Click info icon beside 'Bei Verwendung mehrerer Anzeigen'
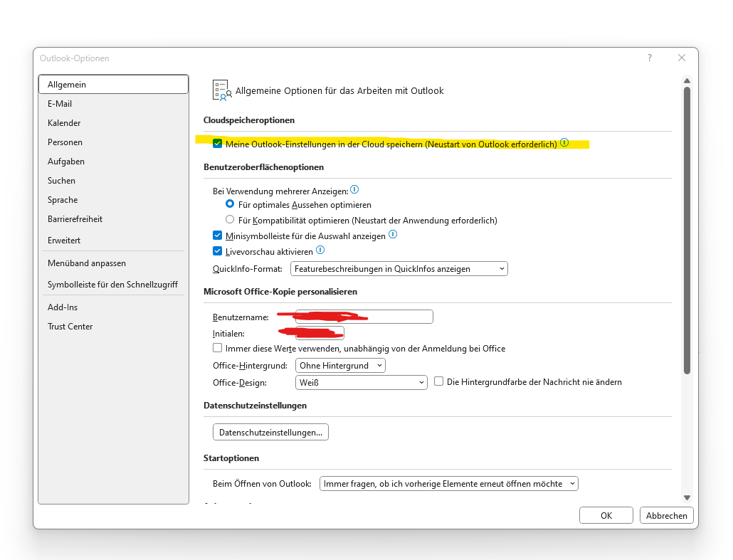 tap(354, 189)
